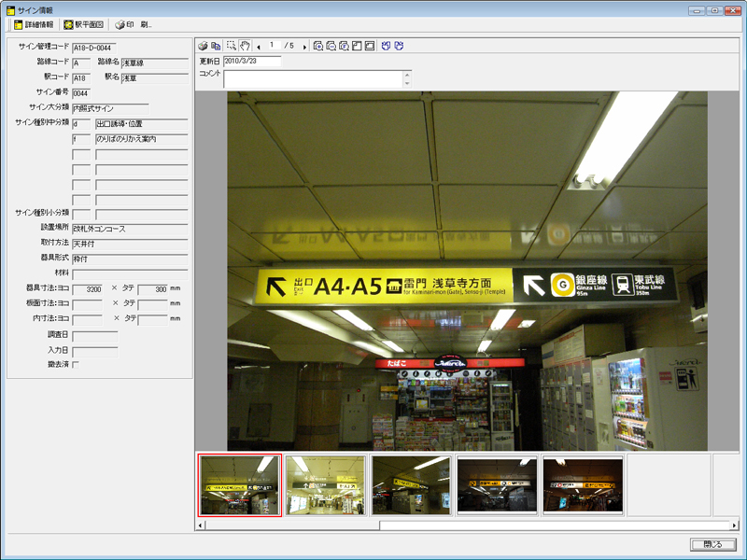
Task: Click the copy image icon
Action: 216,46
